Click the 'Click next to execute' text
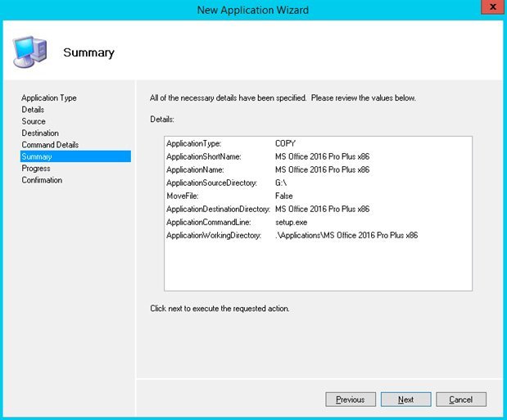 (x=220, y=309)
